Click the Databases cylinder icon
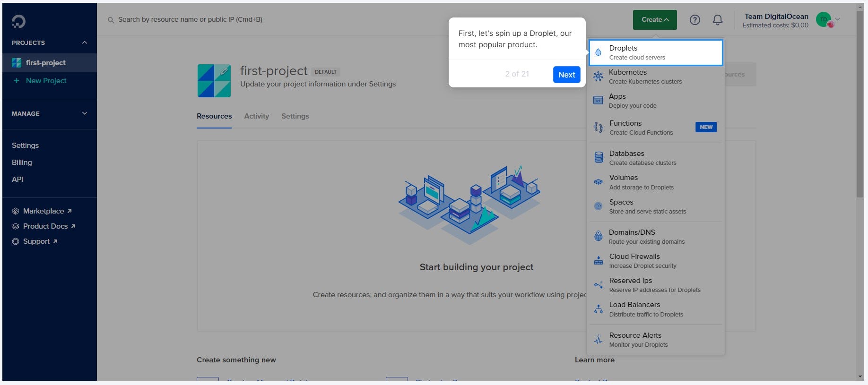 (x=599, y=158)
